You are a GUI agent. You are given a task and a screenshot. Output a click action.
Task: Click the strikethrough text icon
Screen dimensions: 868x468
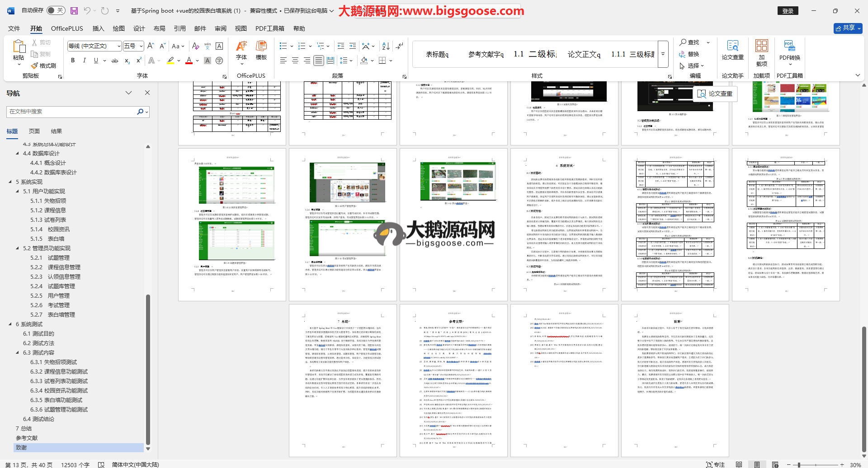point(115,61)
